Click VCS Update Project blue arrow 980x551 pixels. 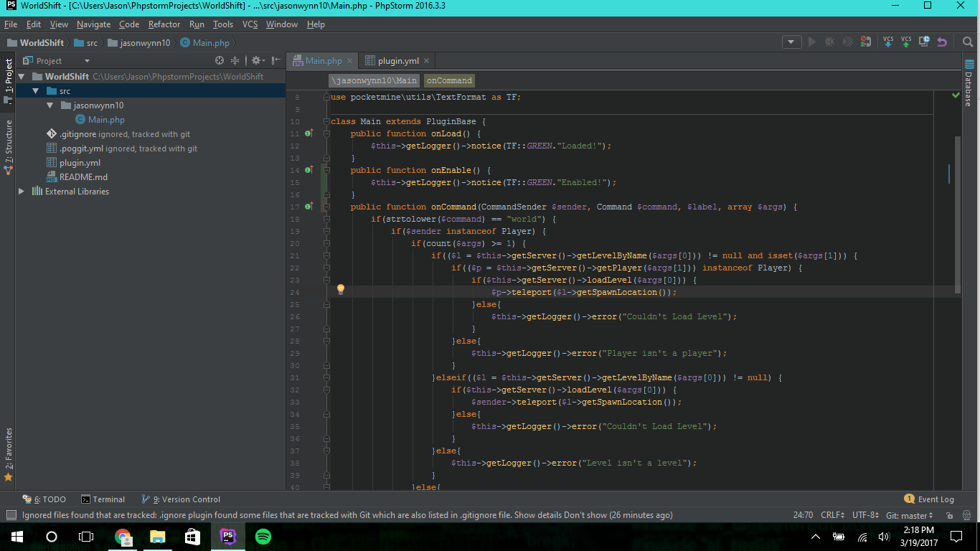pos(888,42)
